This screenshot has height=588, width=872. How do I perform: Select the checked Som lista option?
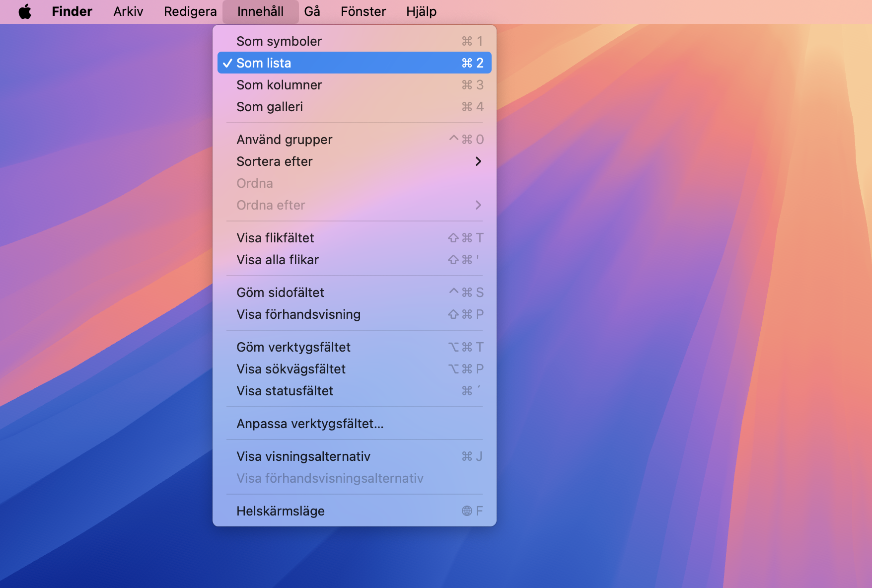tap(355, 63)
